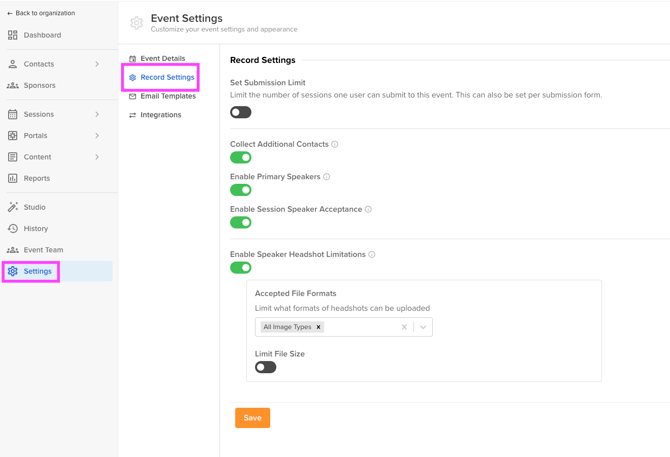Click the Reports chart icon
Screen dimensions: 670x457
[x=12, y=178]
